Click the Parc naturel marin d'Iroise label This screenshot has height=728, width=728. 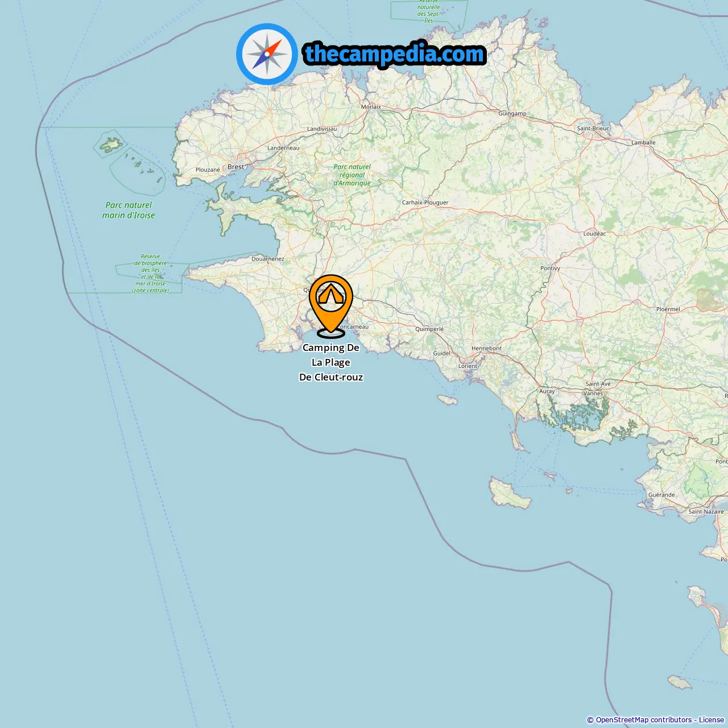tap(129, 210)
